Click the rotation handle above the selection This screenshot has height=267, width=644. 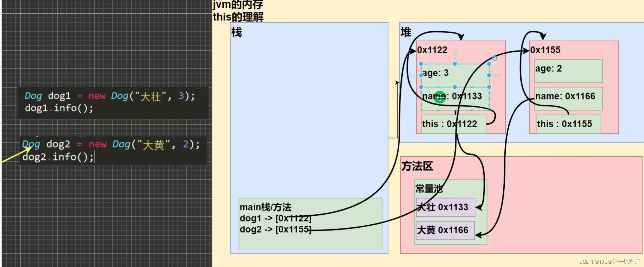click(x=494, y=59)
